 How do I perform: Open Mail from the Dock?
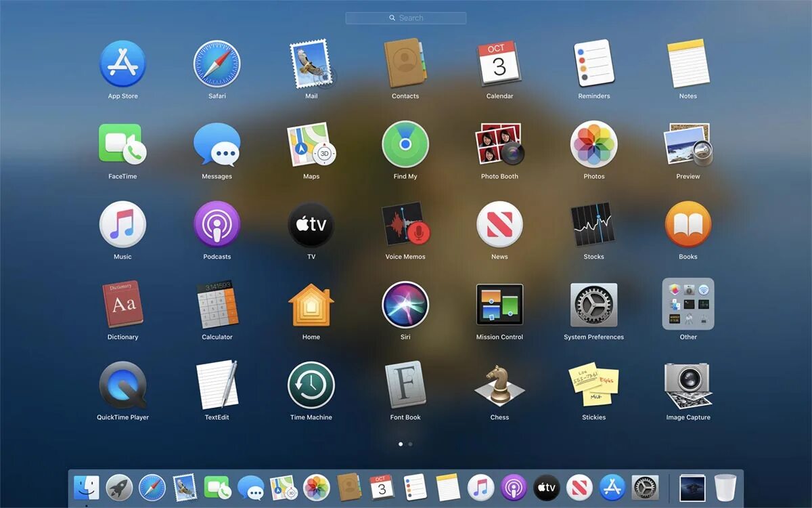click(185, 487)
